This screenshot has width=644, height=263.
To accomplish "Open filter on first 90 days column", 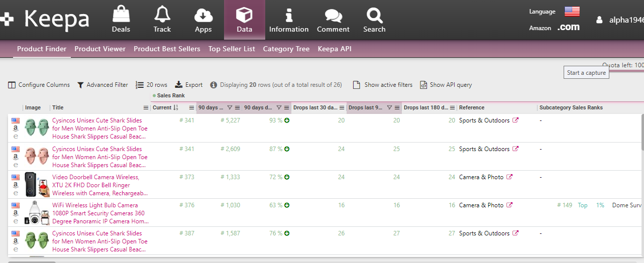I will (x=230, y=107).
